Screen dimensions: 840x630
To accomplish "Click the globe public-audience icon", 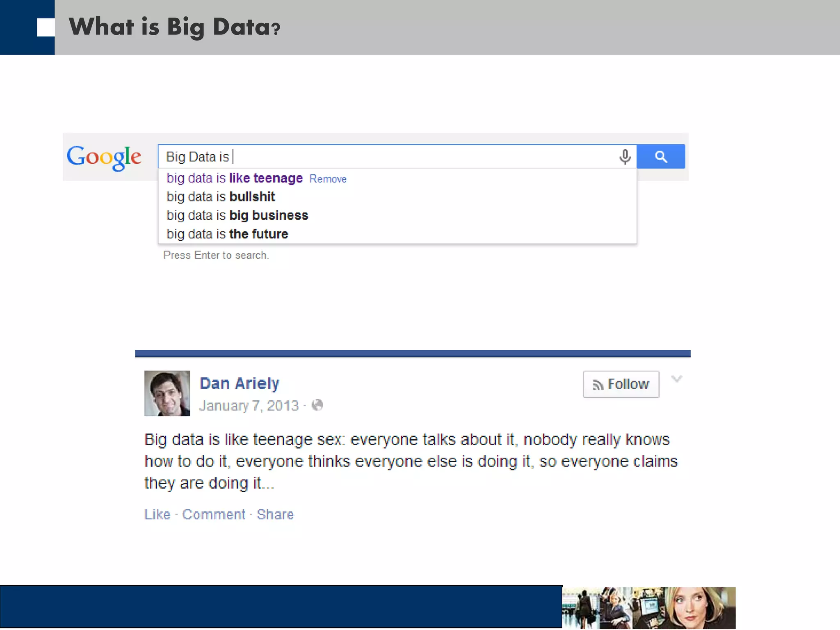I will click(317, 405).
